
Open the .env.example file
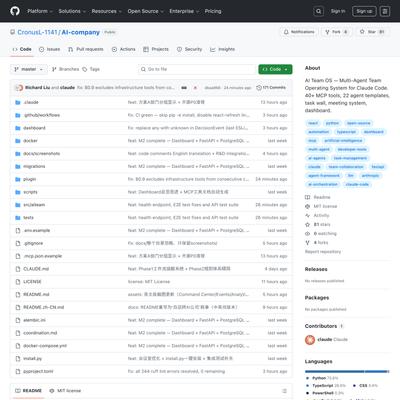click(x=37, y=230)
